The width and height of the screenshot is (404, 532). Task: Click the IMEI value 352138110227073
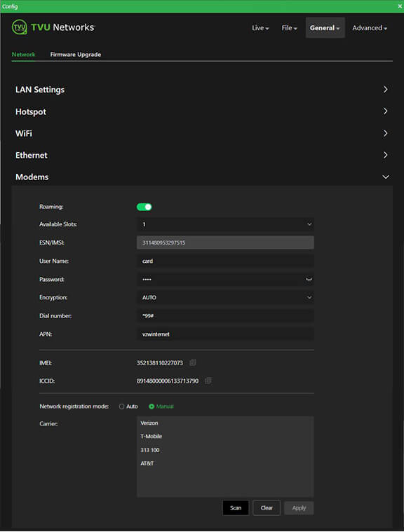[159, 363]
